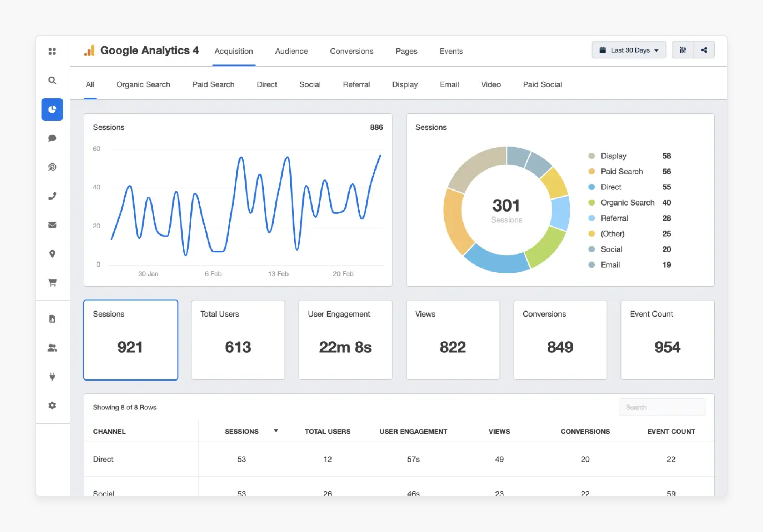Sort table by EVENT COUNT column header
The height and width of the screenshot is (532, 763).
click(x=671, y=431)
